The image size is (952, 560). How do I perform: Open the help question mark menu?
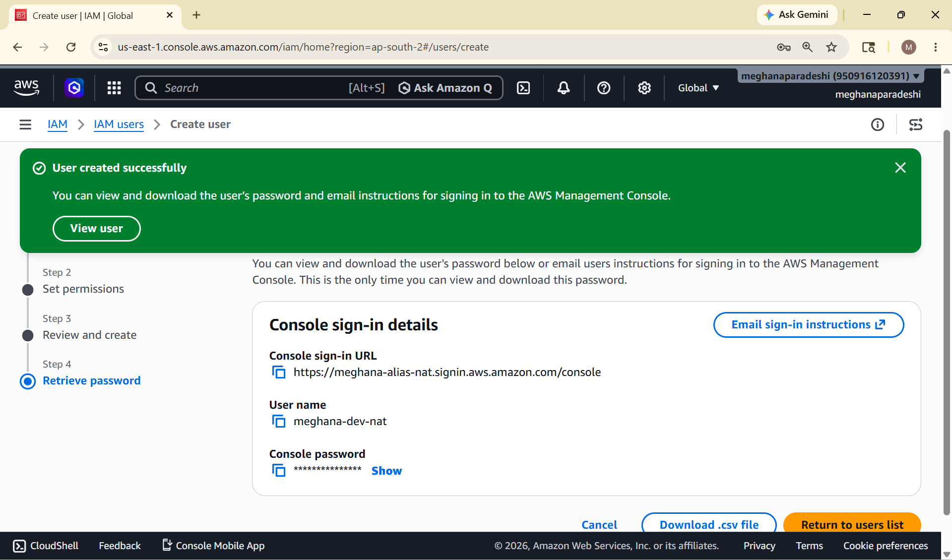pos(604,88)
